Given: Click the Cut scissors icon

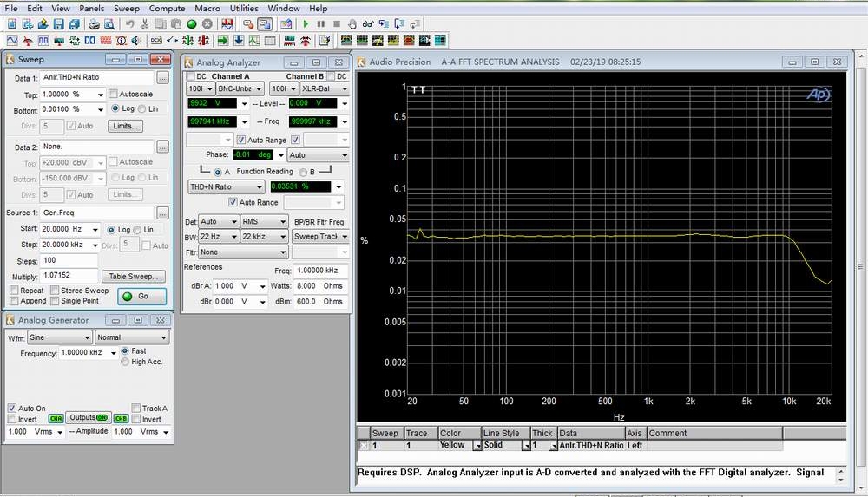Looking at the screenshot, I should pyautogui.click(x=145, y=24).
